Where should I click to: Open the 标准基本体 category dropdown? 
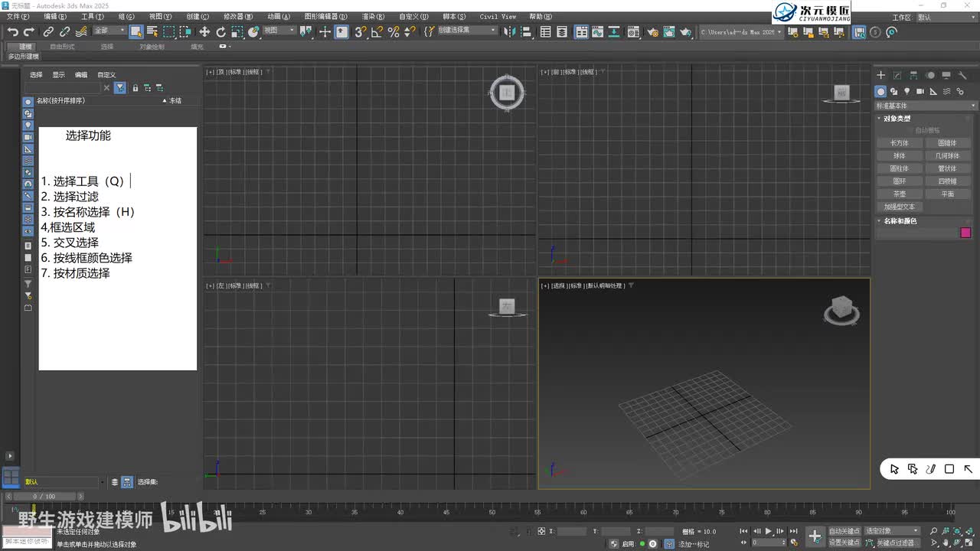(926, 106)
